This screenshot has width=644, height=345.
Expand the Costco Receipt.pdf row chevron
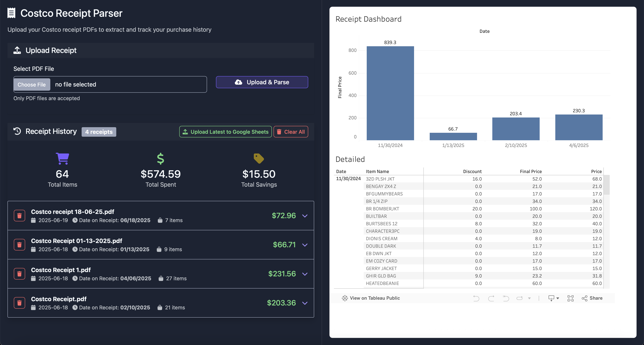[305, 303]
